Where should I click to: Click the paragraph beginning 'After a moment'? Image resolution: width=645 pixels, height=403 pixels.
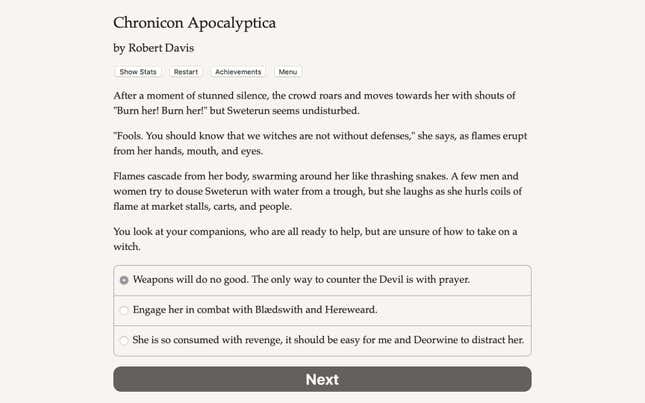coord(314,103)
